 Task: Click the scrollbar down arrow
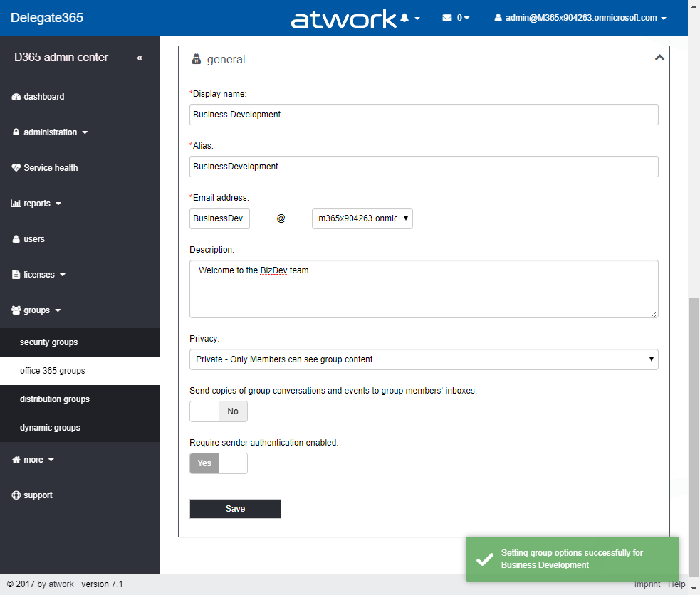tap(694, 589)
